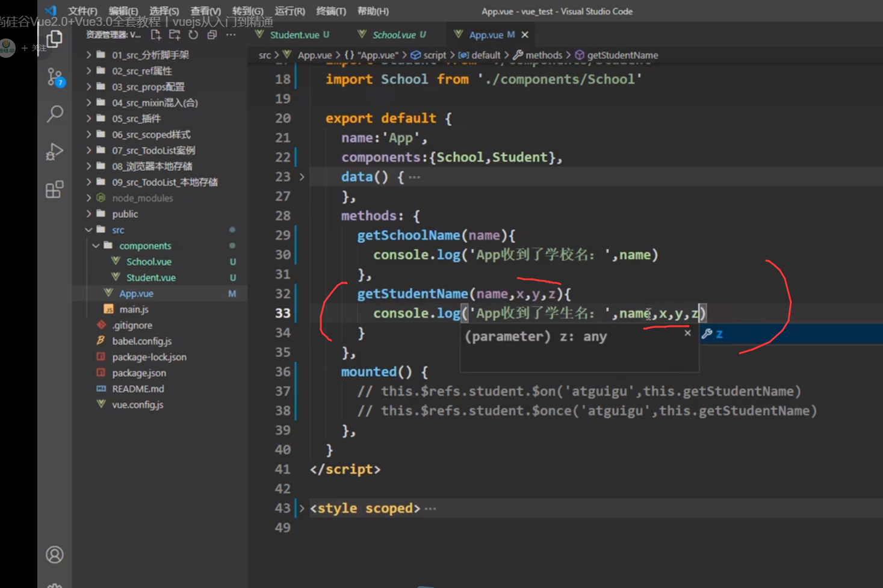Click the New Folder icon in explorer header
This screenshot has width=883, height=588.
(175, 35)
